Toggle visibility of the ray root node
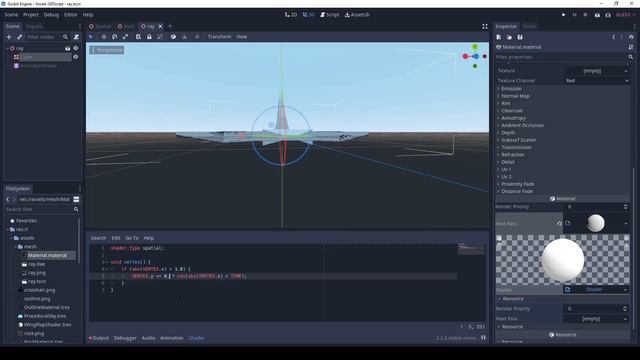Screen dimensions: 640x360 [76, 48]
